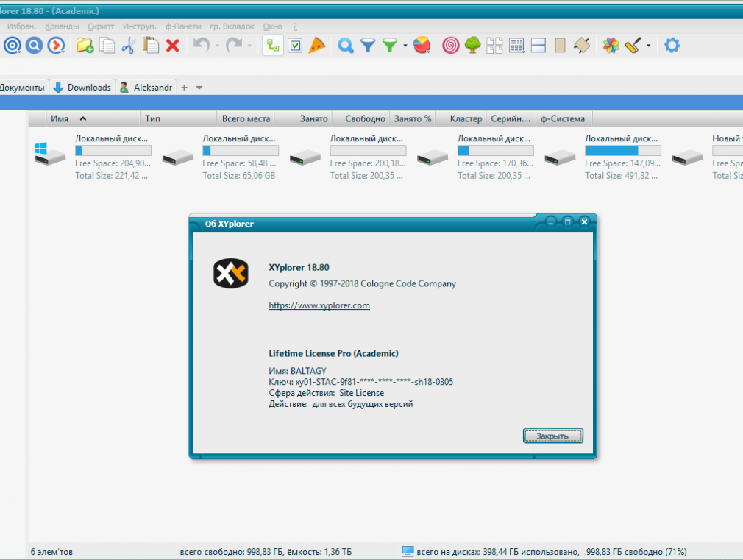
Task: Select the Windows system drive icon
Action: click(50, 154)
